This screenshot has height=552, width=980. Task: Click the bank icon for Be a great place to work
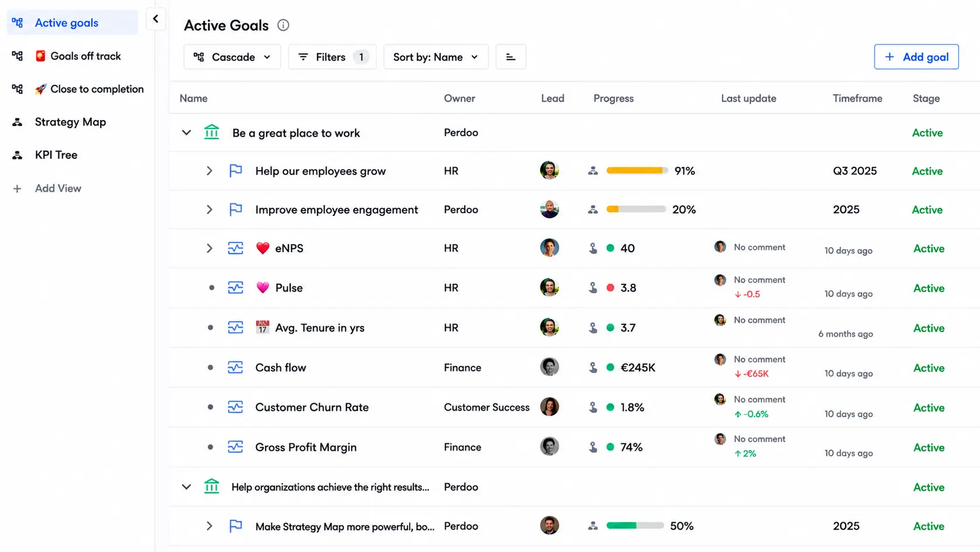tap(212, 132)
